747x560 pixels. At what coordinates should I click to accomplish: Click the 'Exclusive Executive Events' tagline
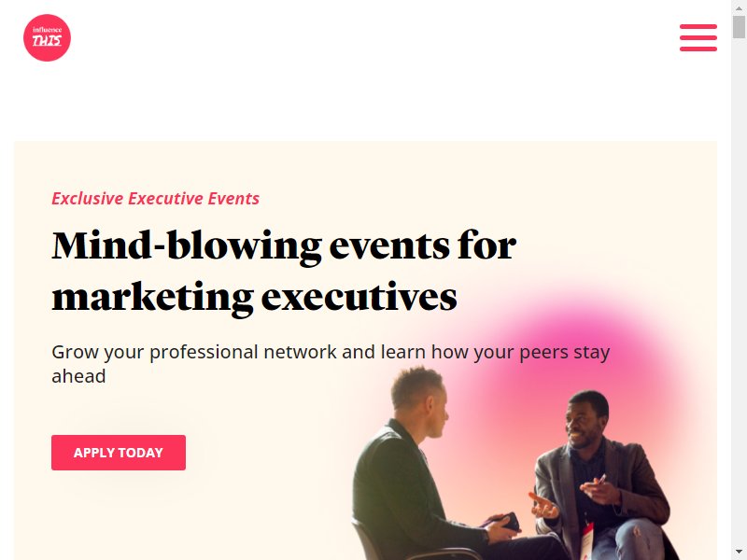(155, 198)
